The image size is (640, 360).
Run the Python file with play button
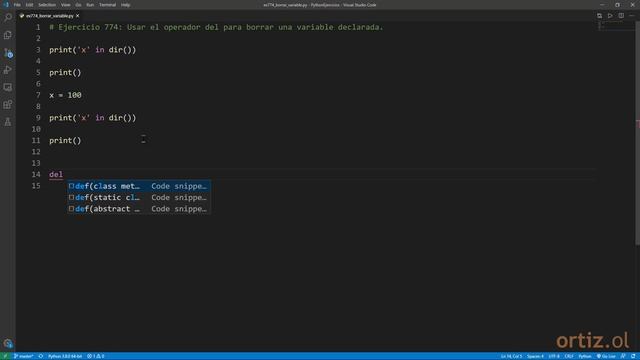pos(610,16)
